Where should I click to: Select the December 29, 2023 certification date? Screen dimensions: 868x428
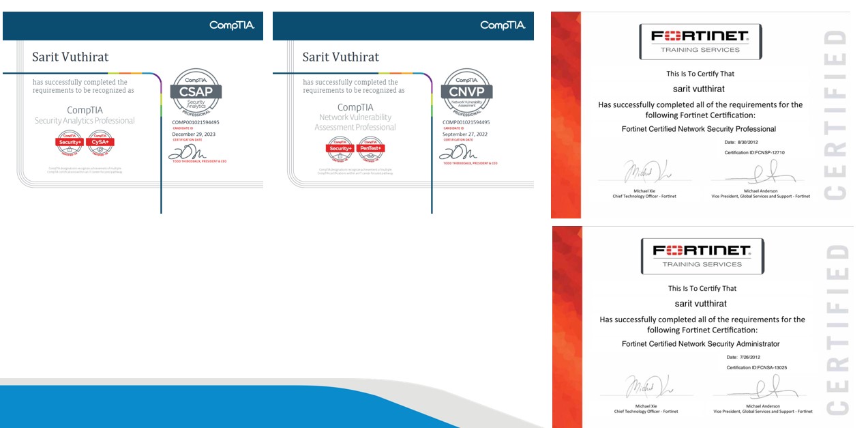pyautogui.click(x=194, y=134)
